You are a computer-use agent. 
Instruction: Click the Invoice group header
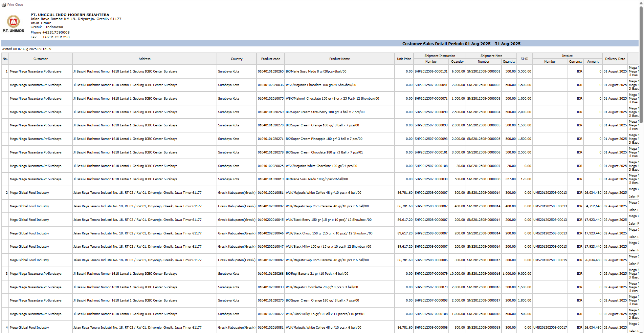[567, 56]
